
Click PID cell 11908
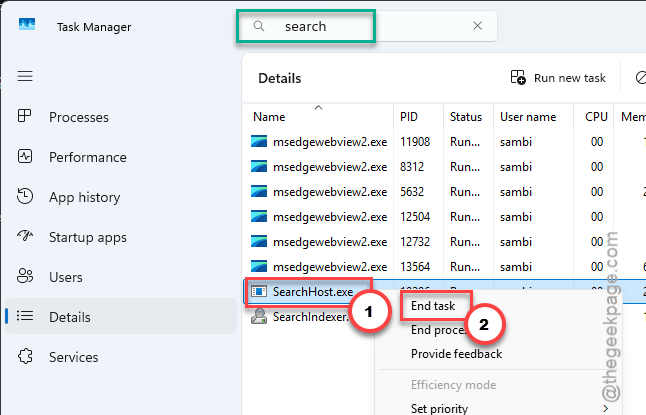pyautogui.click(x=415, y=142)
